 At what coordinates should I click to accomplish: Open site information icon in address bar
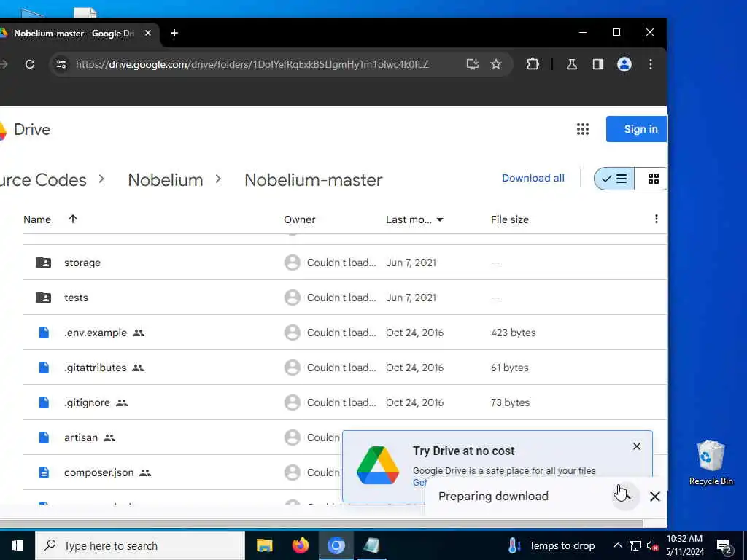61,64
